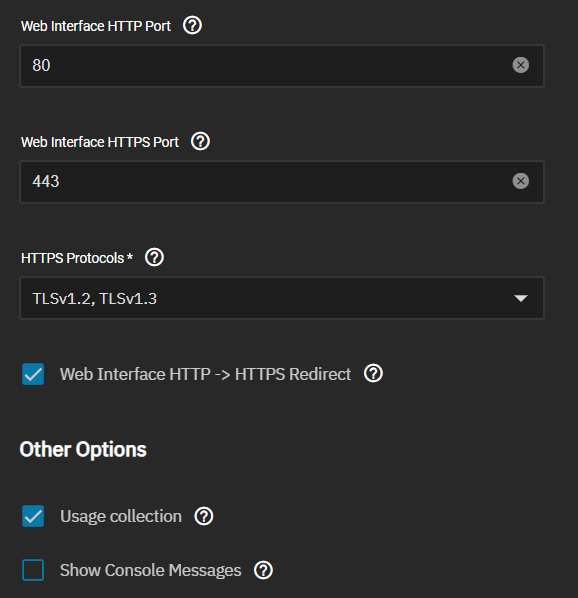Click the Show Console Messages label text
Viewport: 578px width, 598px height.
[x=151, y=571]
